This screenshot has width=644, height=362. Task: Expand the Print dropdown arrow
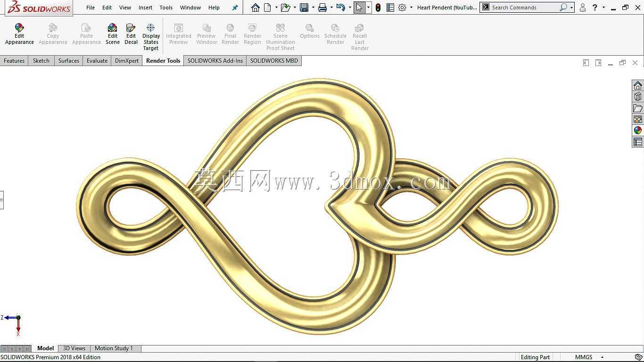[331, 8]
